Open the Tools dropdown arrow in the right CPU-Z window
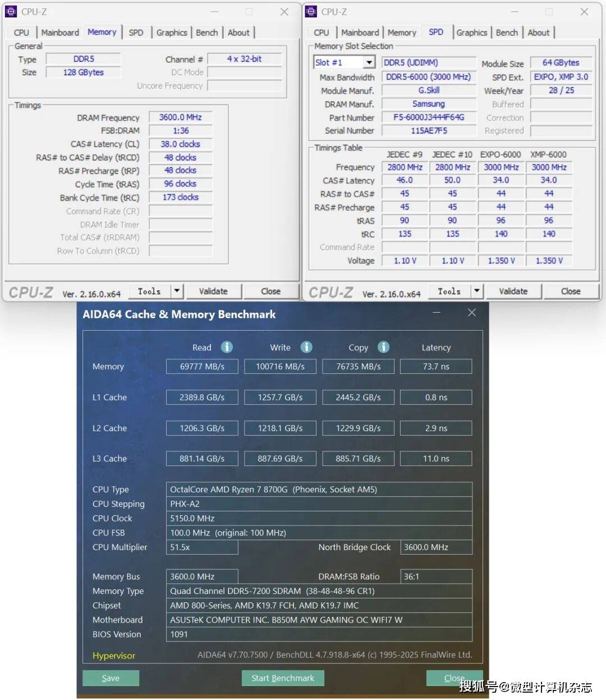Viewport: 606px width, 700px height. [477, 291]
